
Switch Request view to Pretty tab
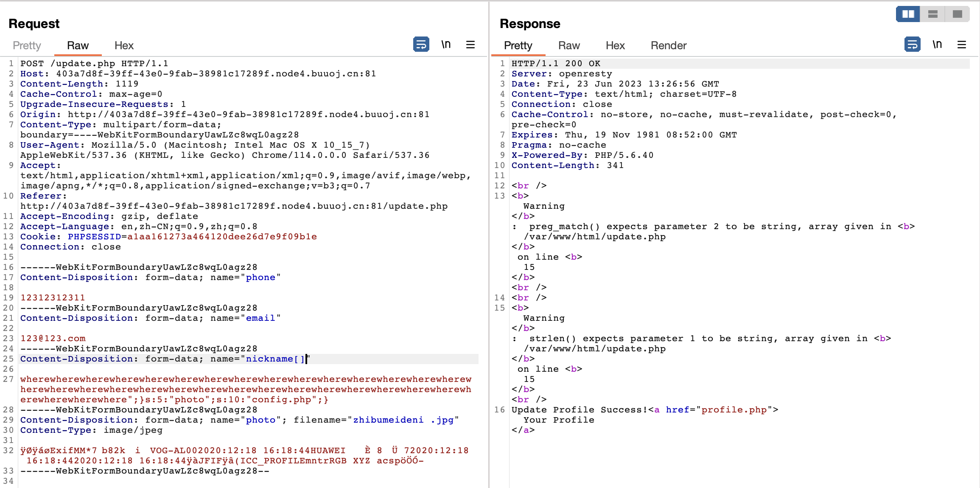coord(27,45)
